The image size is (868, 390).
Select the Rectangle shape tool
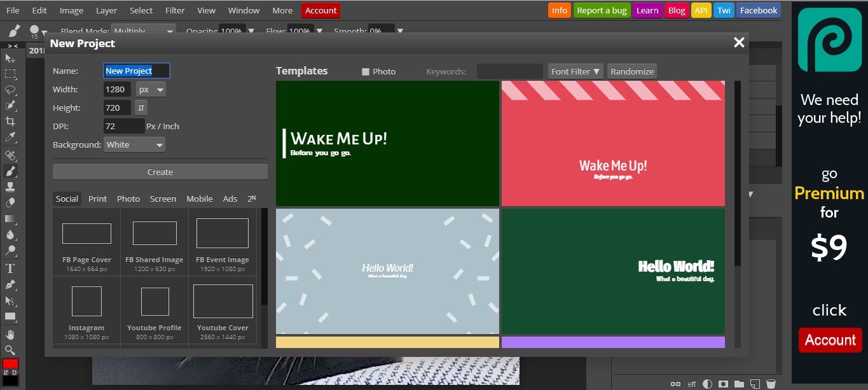(10, 316)
